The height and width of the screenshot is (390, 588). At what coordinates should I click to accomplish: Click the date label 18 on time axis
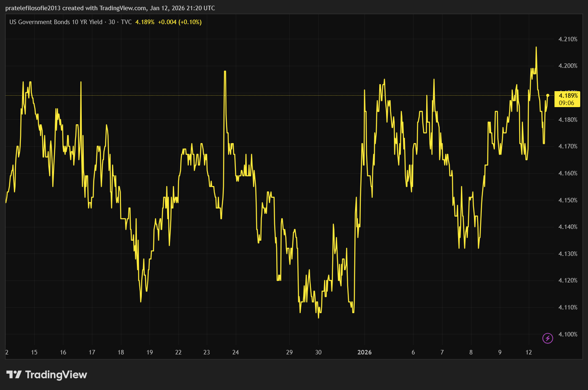tap(121, 352)
